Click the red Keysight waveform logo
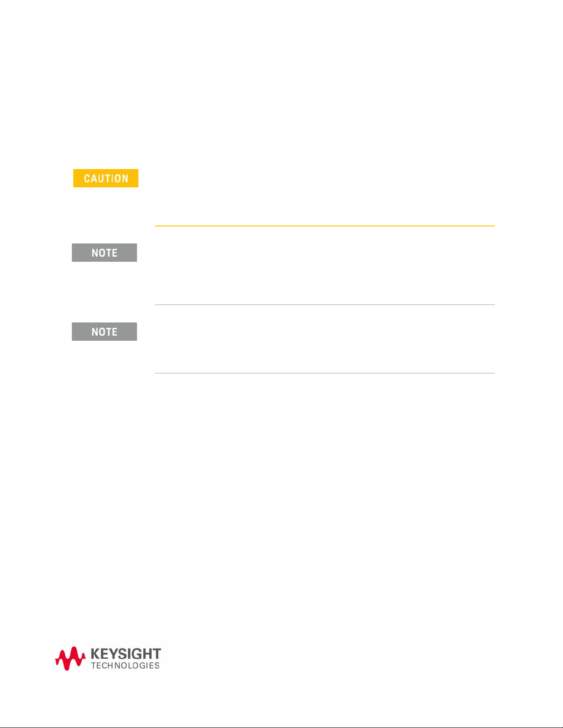The height and width of the screenshot is (728, 563). (x=70, y=659)
